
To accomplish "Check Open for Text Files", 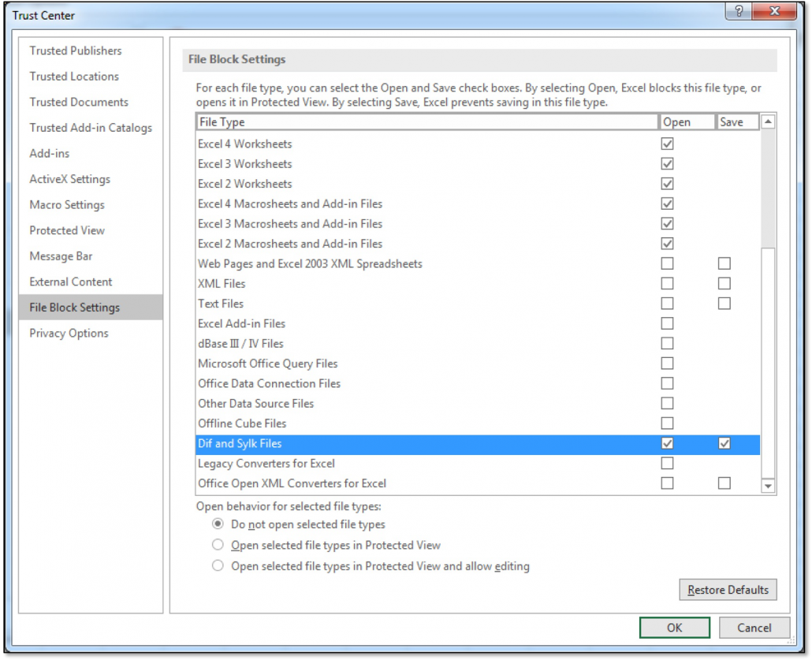I will coord(667,304).
